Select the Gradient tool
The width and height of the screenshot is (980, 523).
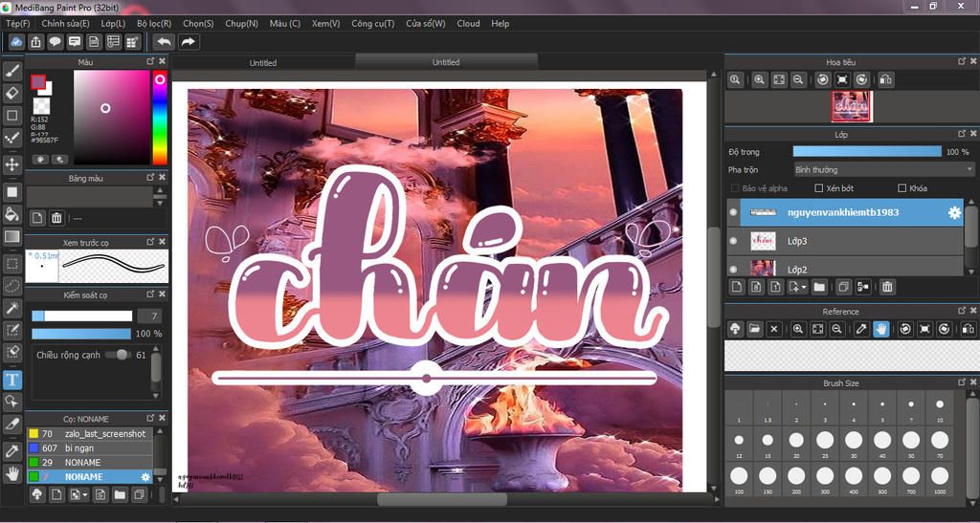point(11,236)
